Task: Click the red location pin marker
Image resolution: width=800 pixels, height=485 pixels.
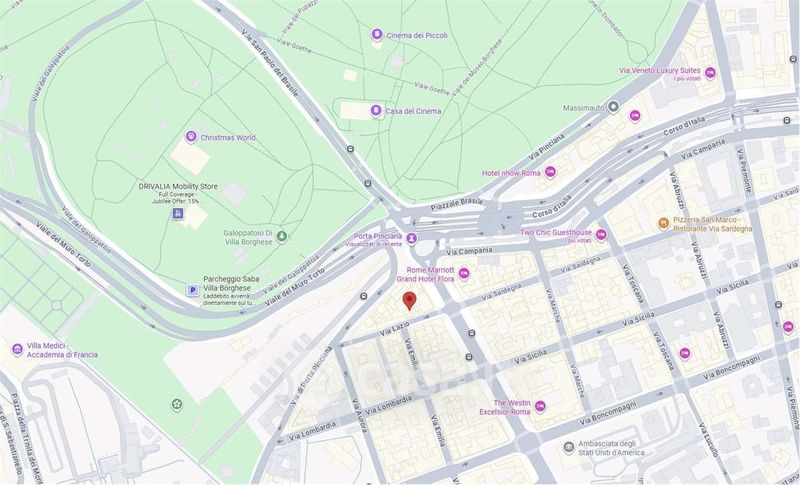Action: 409,301
